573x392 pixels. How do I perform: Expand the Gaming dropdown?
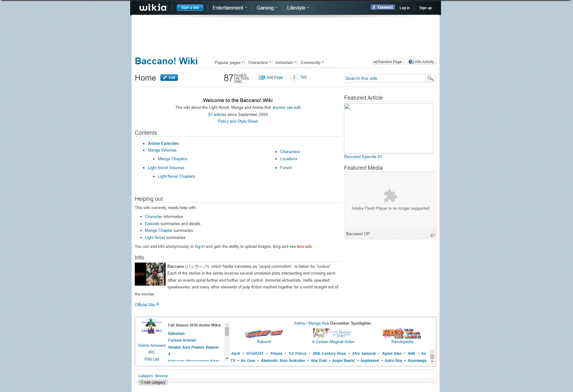pos(267,8)
